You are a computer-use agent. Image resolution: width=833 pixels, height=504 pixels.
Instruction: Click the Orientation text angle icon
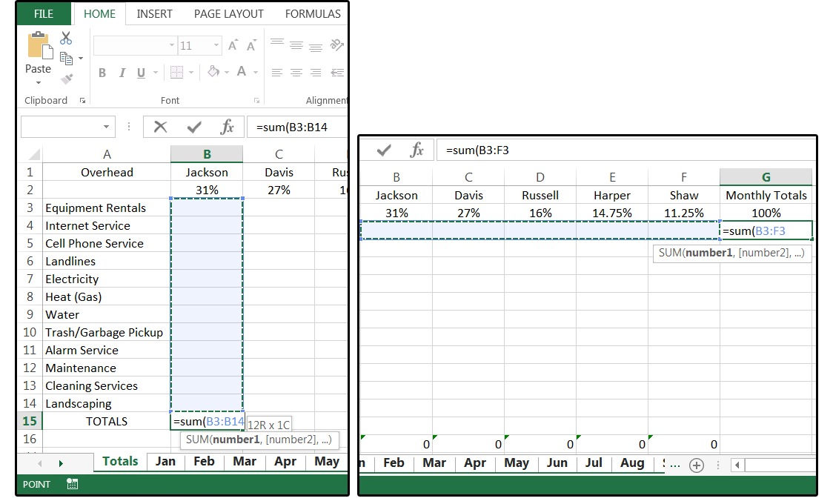[x=336, y=45]
